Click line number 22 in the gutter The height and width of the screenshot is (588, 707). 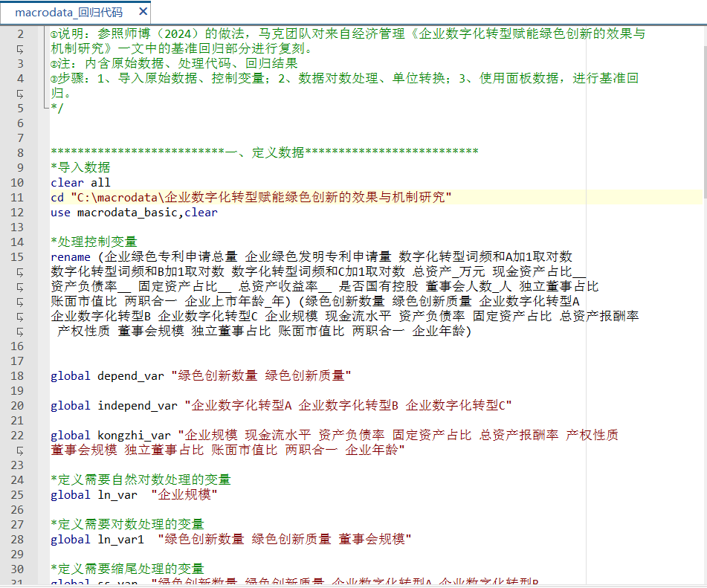coord(17,435)
